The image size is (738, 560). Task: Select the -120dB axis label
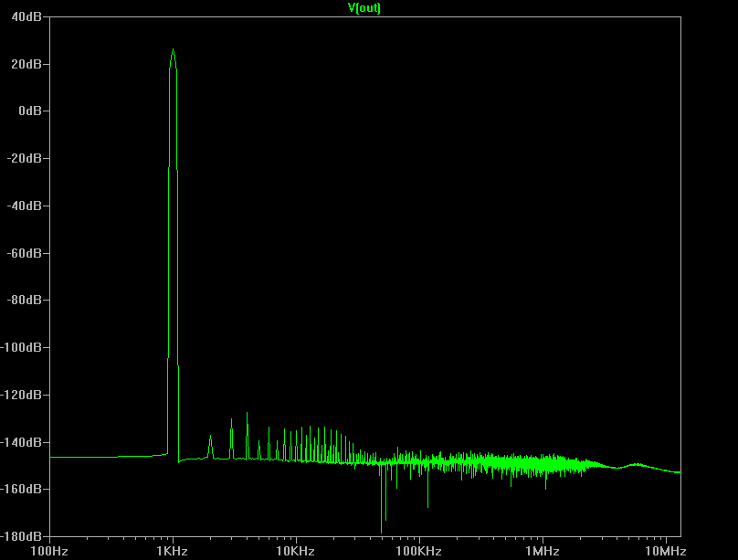click(21, 395)
